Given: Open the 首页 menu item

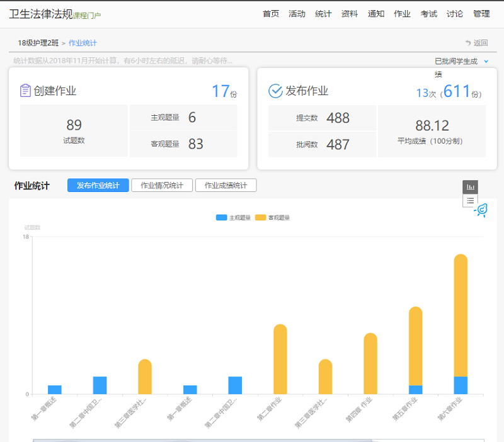Looking at the screenshot, I should click(270, 13).
